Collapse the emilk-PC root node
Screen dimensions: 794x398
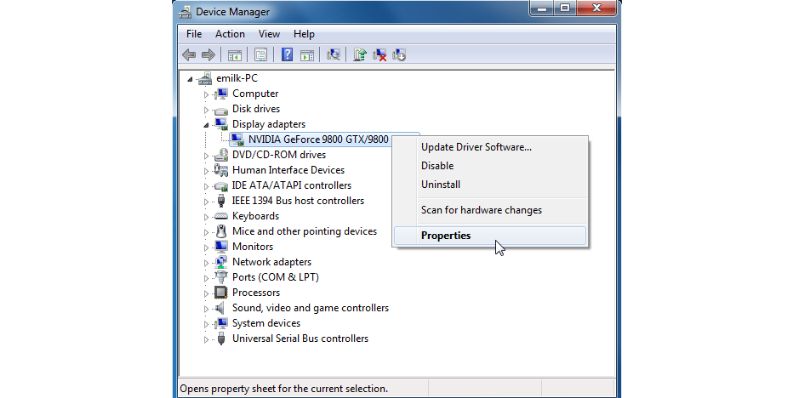pyautogui.click(x=190, y=79)
